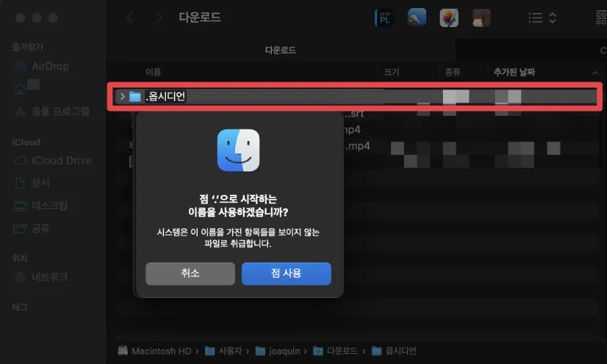The height and width of the screenshot is (364, 607).
Task: Click joaquin in the path bar
Action: tap(278, 351)
